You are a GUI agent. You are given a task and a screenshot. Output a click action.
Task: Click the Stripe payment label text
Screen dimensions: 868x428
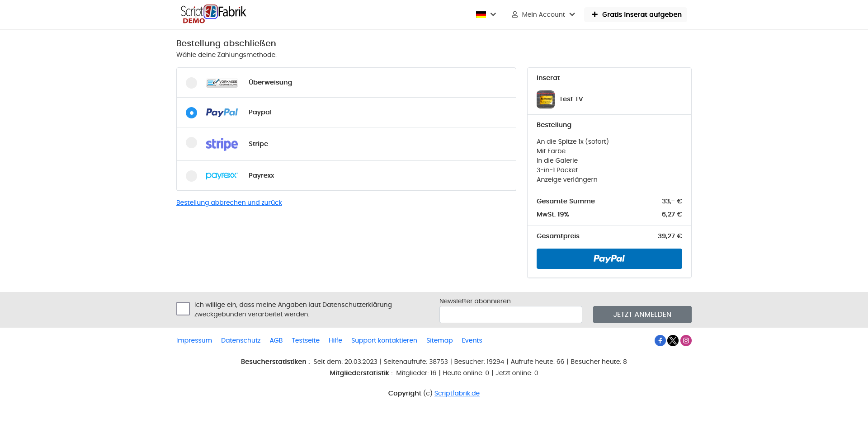pos(259,144)
